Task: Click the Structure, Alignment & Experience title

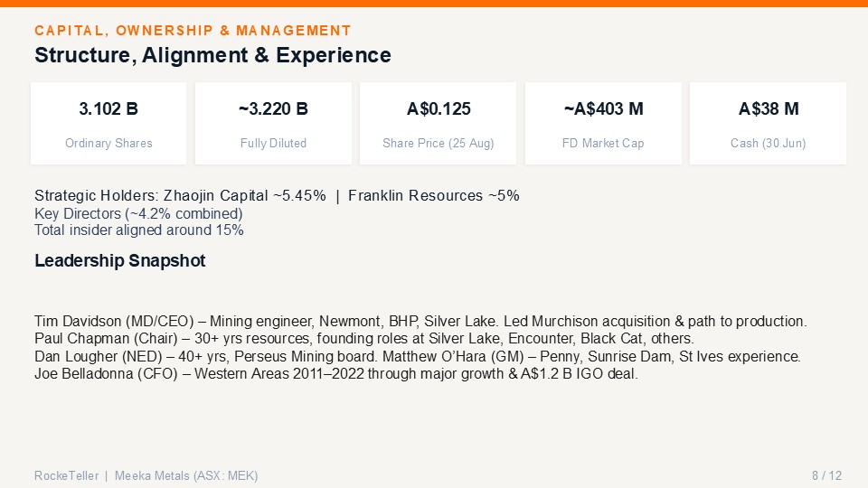Action: [x=212, y=55]
